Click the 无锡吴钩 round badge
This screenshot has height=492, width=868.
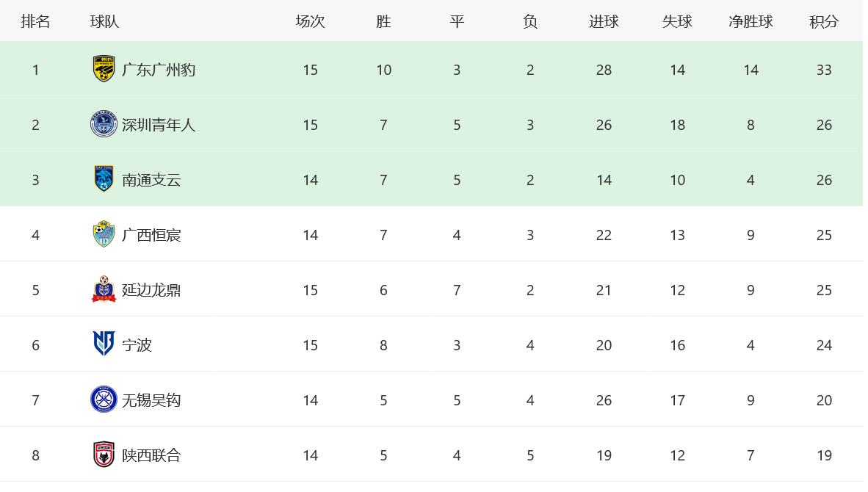pos(104,399)
